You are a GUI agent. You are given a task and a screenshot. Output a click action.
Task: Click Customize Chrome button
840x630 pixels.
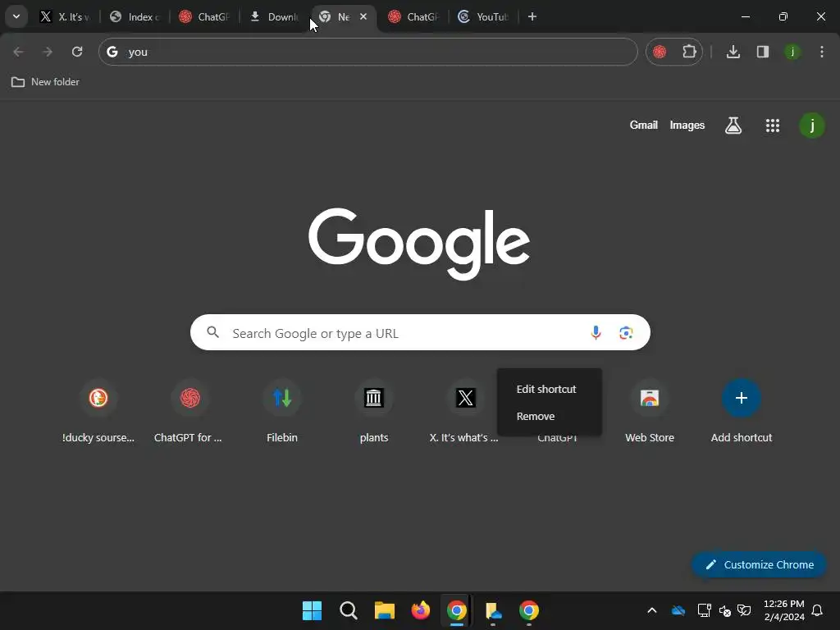(x=759, y=564)
